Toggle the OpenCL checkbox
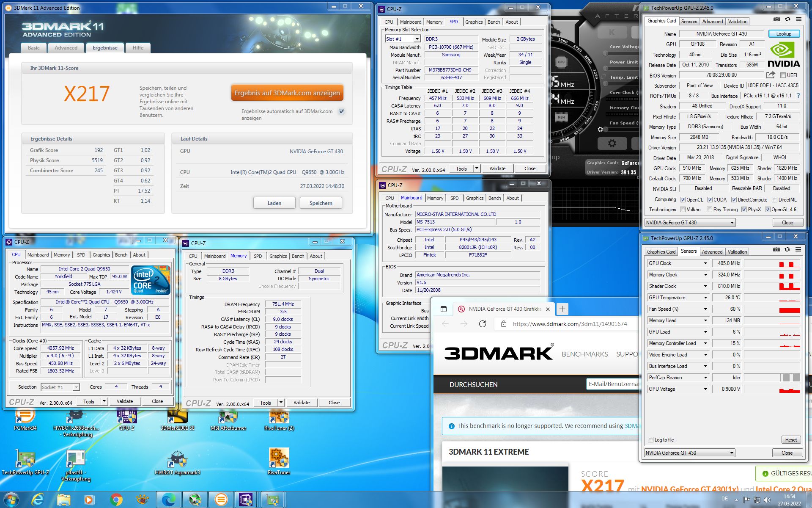This screenshot has height=508, width=812. pos(683,200)
